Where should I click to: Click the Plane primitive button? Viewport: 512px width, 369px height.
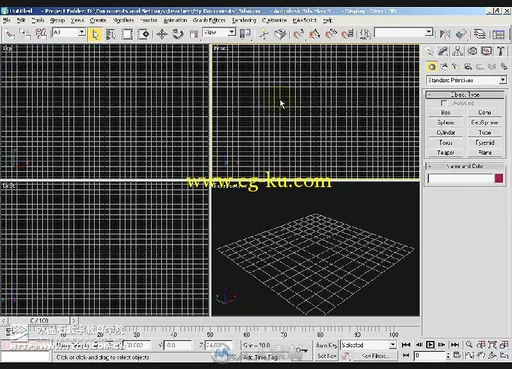pyautogui.click(x=484, y=153)
